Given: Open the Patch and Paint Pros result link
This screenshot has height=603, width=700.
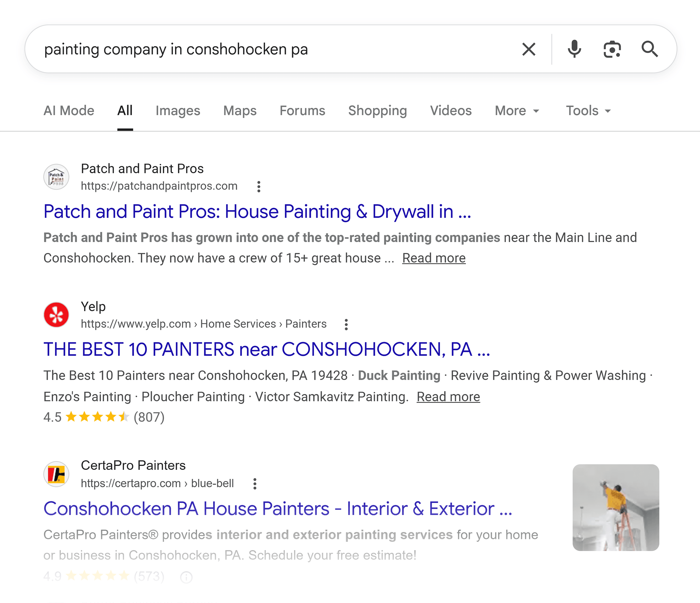Looking at the screenshot, I should click(258, 212).
